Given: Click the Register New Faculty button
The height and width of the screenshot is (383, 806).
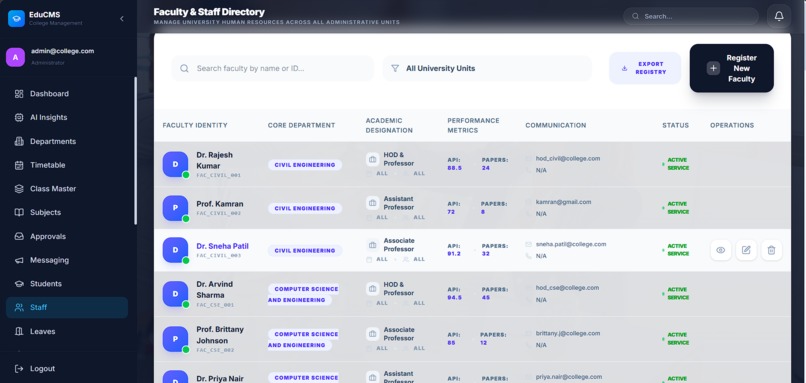Looking at the screenshot, I should 731,68.
